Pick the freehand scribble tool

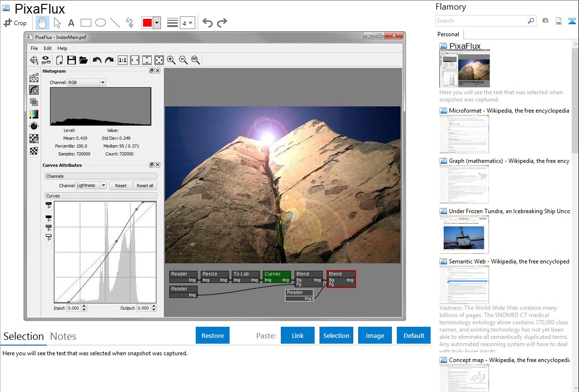[130, 23]
